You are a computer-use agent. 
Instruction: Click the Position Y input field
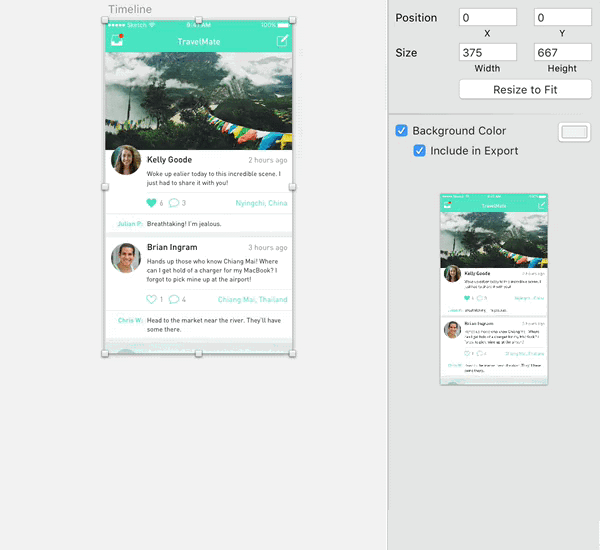[562, 18]
